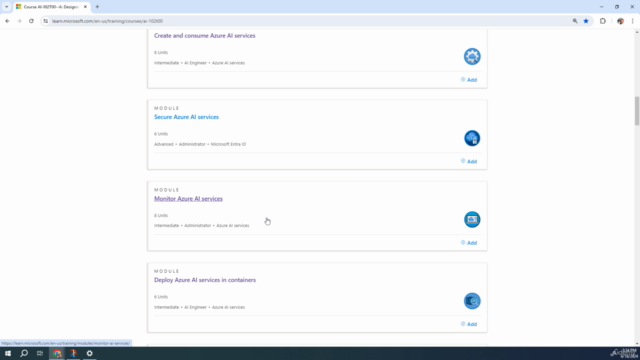
Task: Open the tab search dropdown arrow
Action: pos(6,7)
